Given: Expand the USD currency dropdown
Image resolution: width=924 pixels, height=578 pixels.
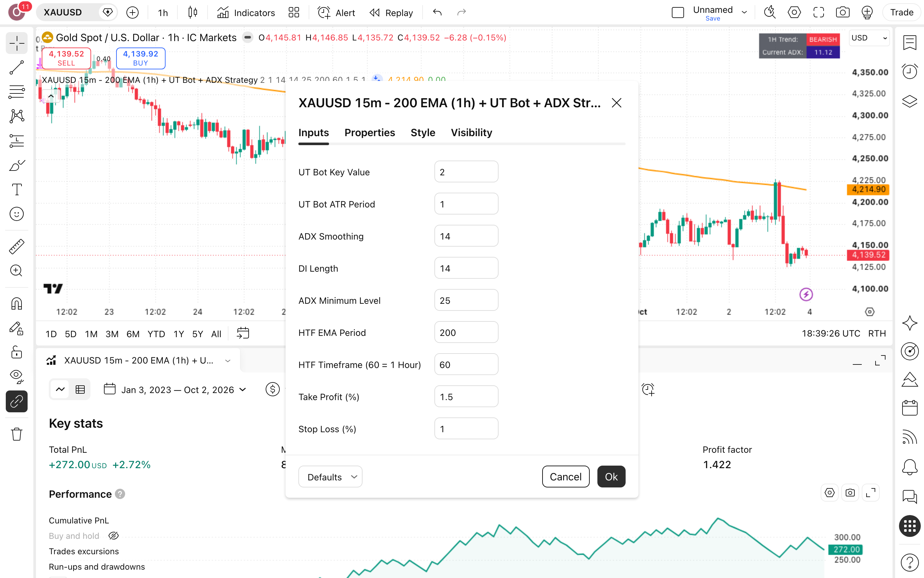Looking at the screenshot, I should tap(869, 38).
